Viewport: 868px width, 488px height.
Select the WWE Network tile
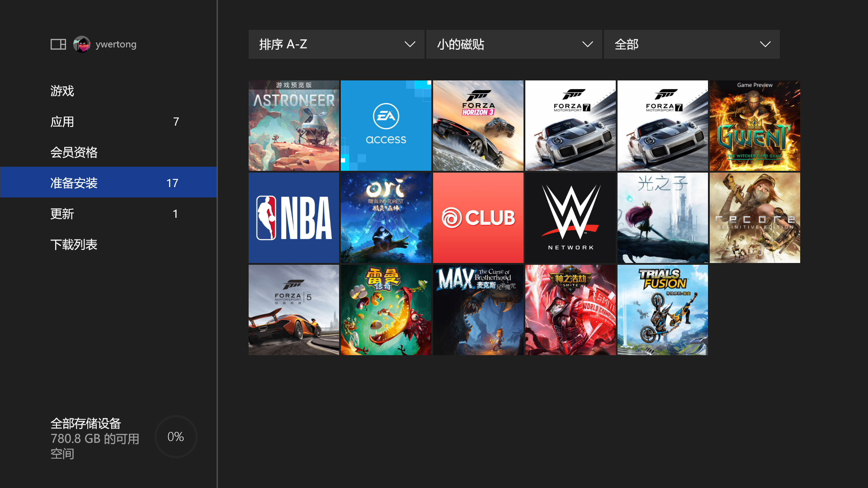(570, 217)
